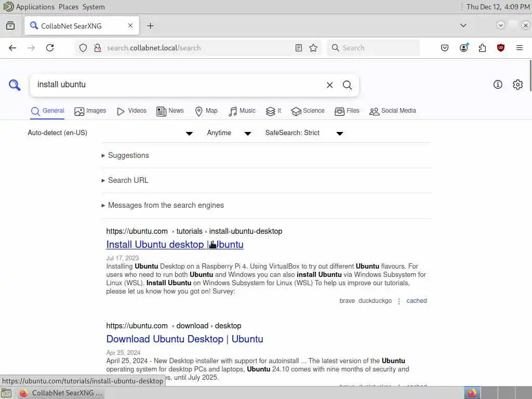Image resolution: width=532 pixels, height=399 pixels.
Task: Toggle reader view icon in address bar
Action: point(299,48)
